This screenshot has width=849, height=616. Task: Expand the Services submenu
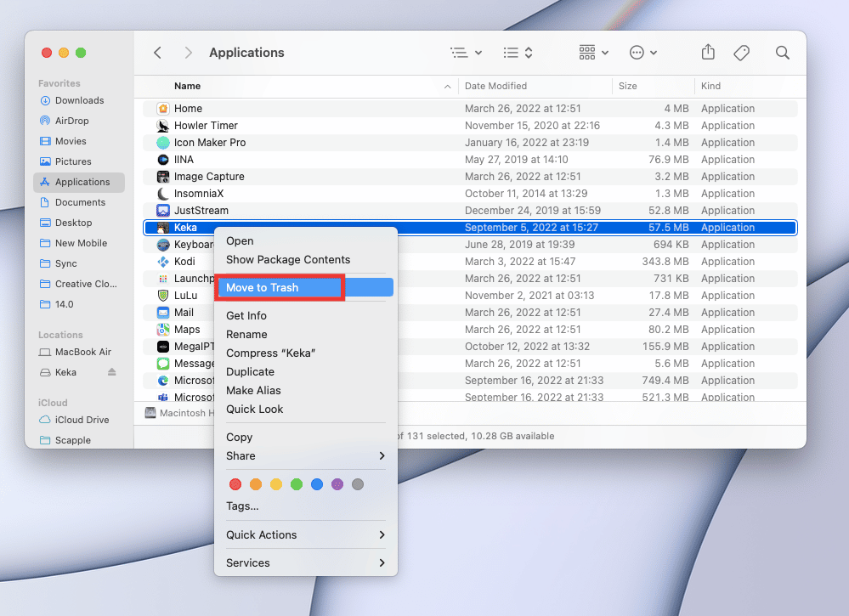pos(305,562)
